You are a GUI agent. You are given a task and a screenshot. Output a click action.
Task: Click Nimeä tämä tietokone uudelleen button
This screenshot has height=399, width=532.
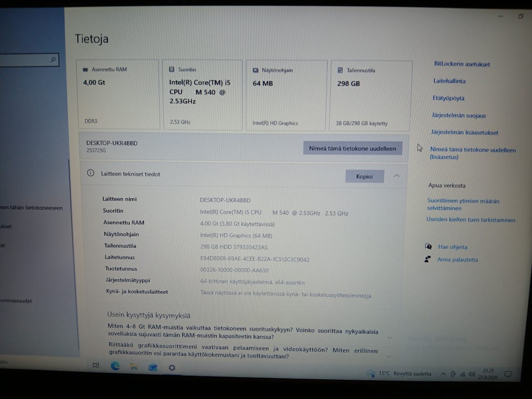[x=352, y=149]
